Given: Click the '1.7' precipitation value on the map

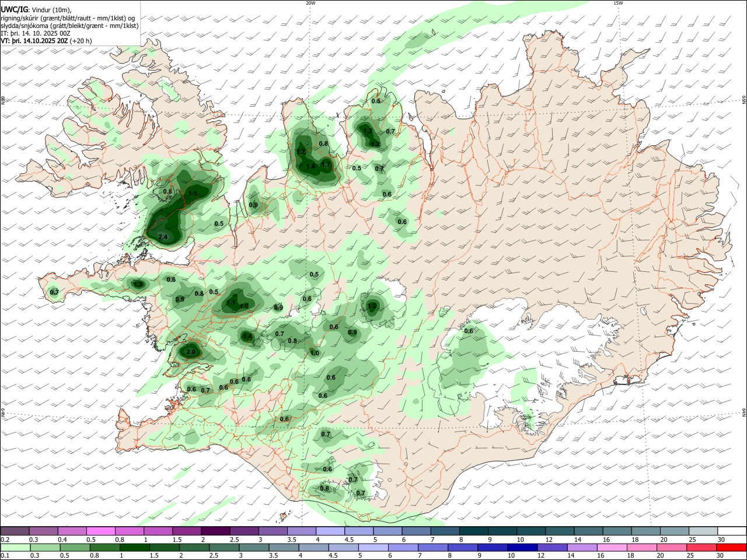Looking at the screenshot, I should pos(326,165).
